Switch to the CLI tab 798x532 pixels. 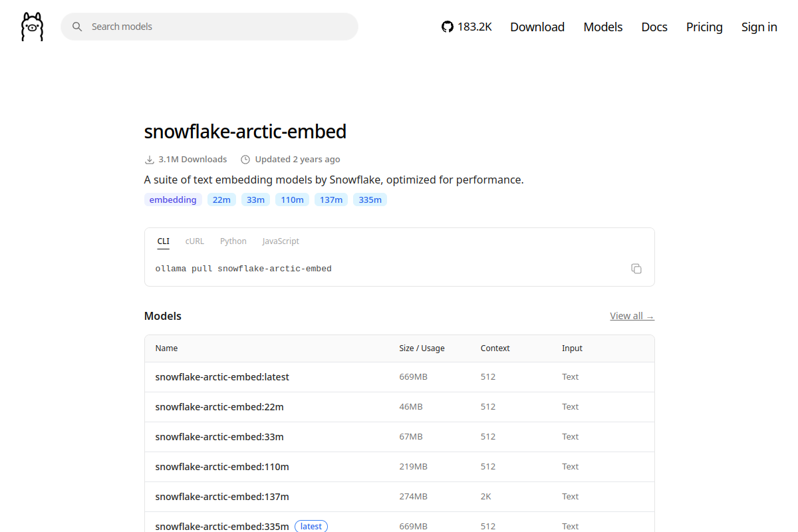pos(164,241)
